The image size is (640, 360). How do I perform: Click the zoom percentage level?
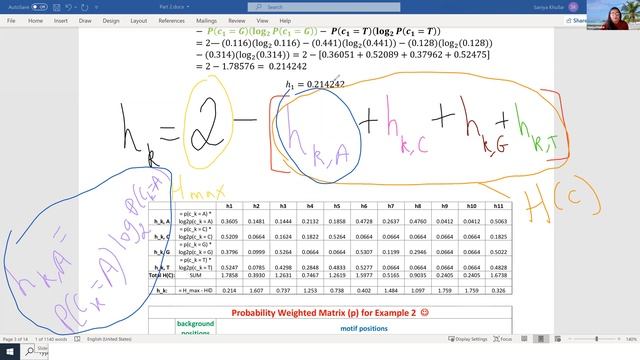pos(631,339)
